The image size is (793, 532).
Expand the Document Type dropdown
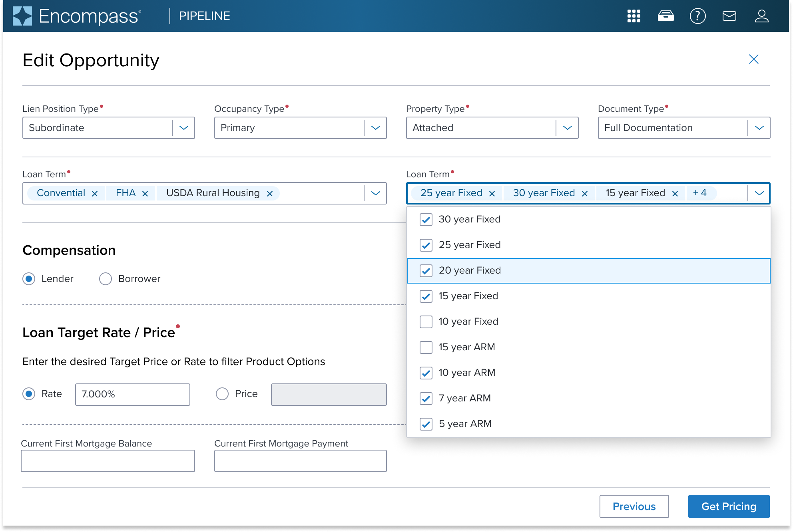[759, 128]
